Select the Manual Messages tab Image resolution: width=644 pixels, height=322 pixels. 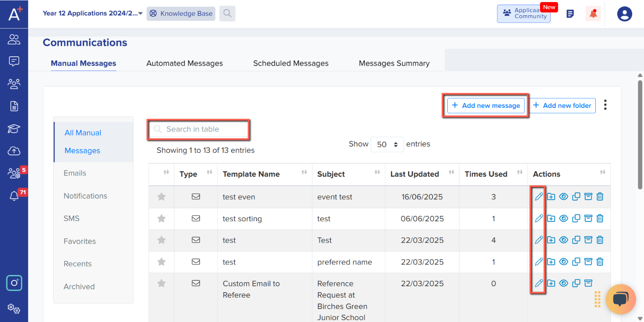click(83, 63)
